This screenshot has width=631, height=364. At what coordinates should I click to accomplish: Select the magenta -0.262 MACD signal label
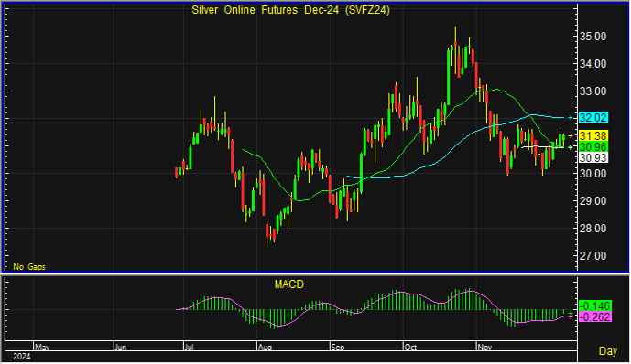(x=595, y=317)
